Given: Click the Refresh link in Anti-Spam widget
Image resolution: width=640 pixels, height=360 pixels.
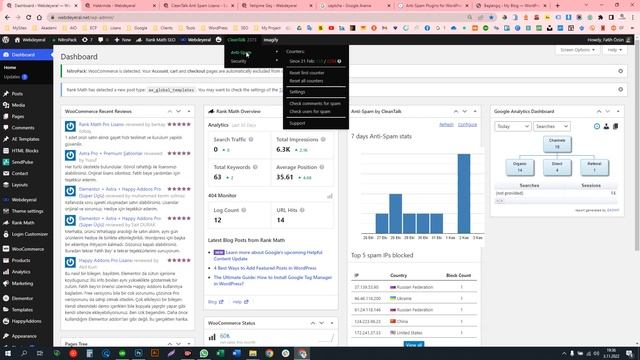Looking at the screenshot, I should pos(446,124).
